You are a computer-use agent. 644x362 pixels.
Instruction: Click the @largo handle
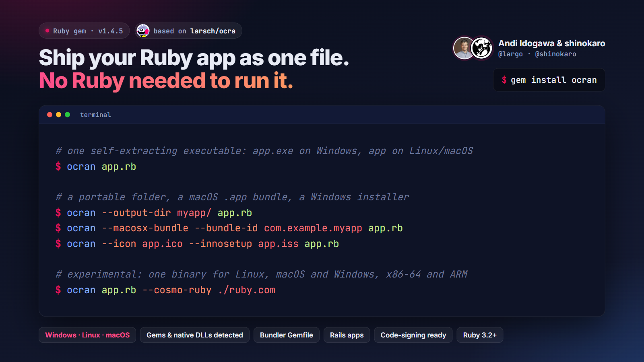pos(510,54)
